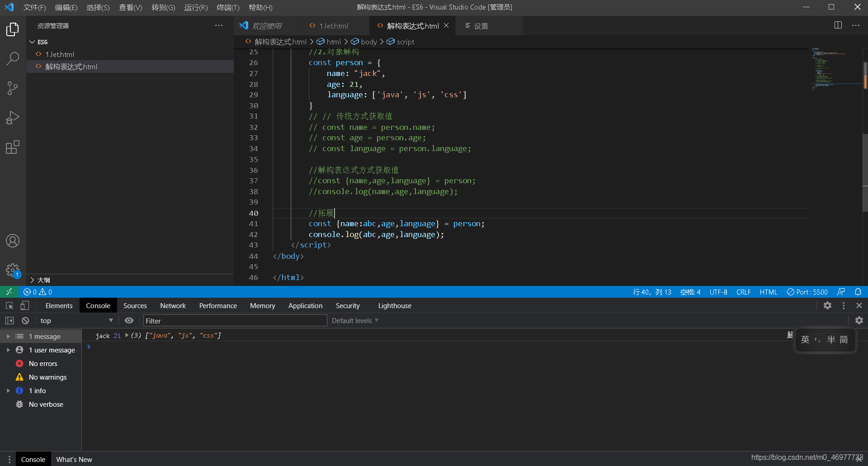This screenshot has width=868, height=466.
Task: Open the What's New drawer tab
Action: point(74,459)
